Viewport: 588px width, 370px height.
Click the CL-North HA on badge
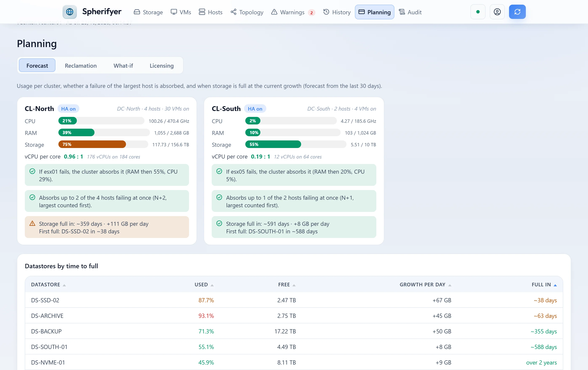[68, 109]
